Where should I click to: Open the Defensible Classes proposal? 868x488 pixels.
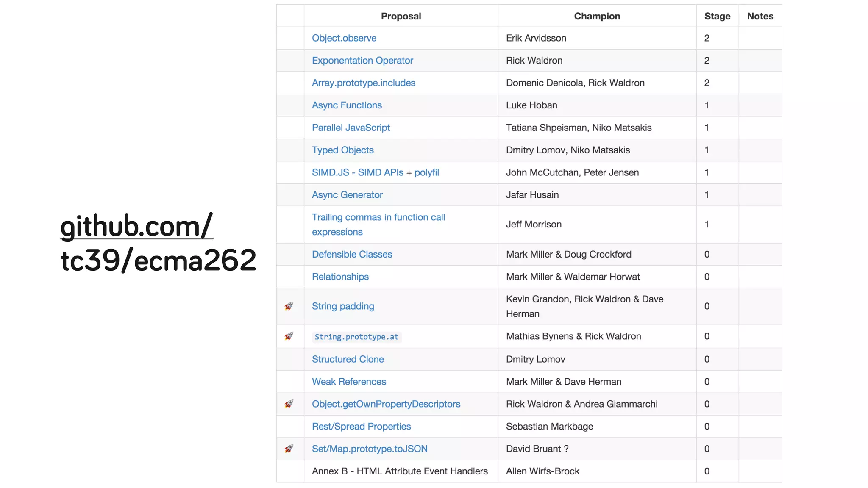pos(352,255)
